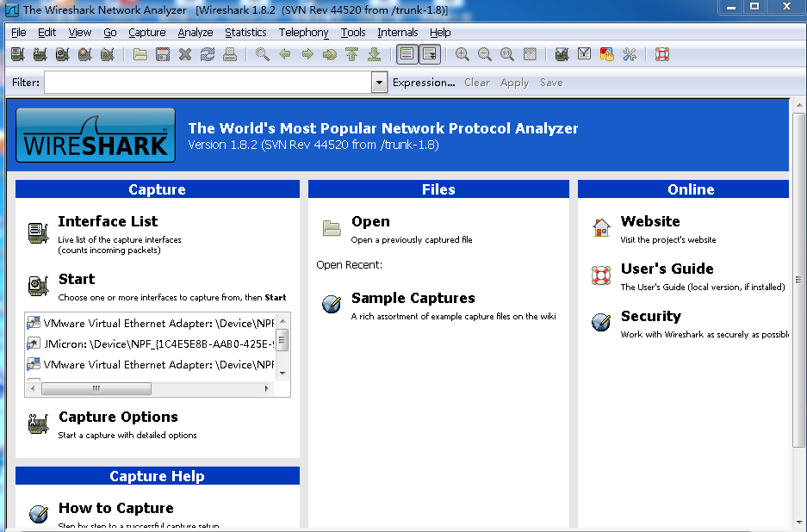Click Open to load captured file
Viewport: 807px width, 532px height.
click(x=370, y=221)
